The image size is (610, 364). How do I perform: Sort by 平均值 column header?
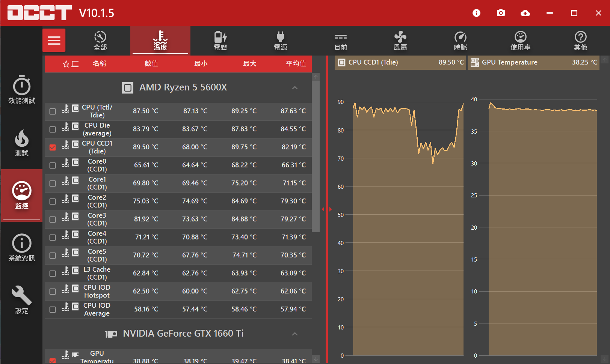pos(296,64)
